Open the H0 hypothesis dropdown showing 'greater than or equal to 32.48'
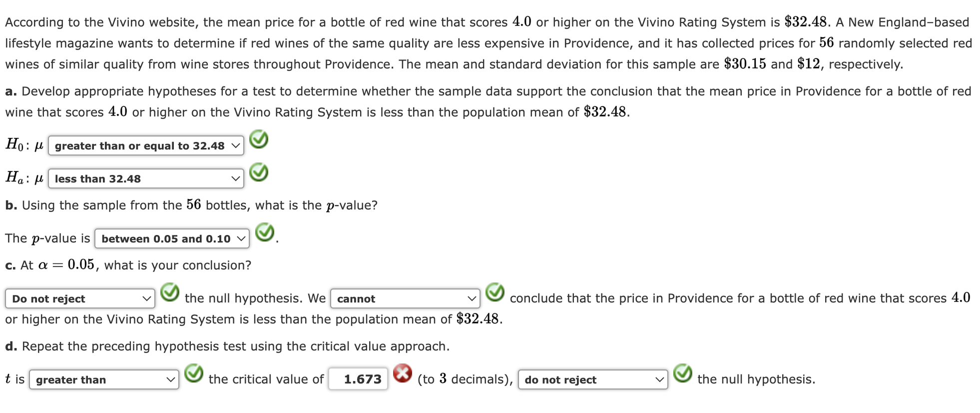The width and height of the screenshot is (980, 413). [145, 146]
